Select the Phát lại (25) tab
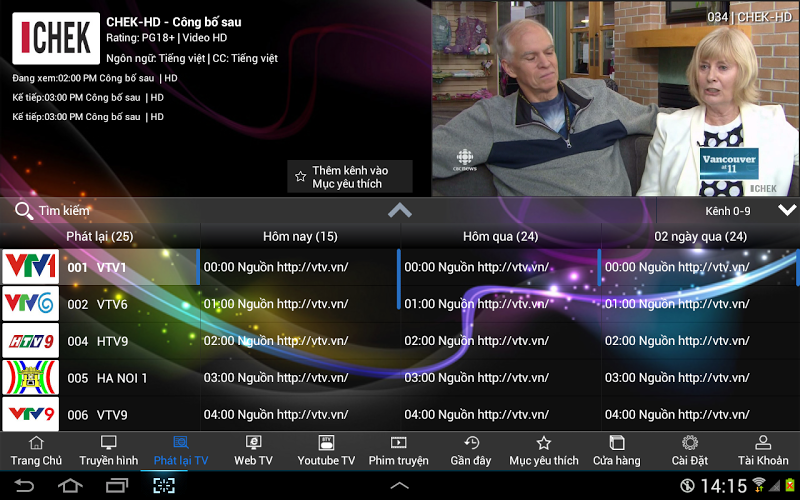This screenshot has height=500, width=800. click(100, 236)
